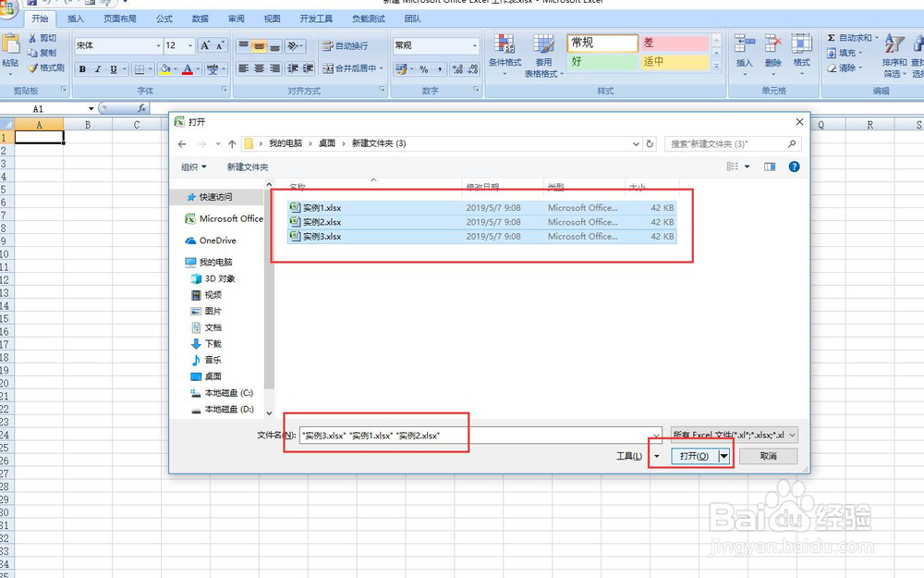Select 下载 folder in navigation pane

coord(213,343)
